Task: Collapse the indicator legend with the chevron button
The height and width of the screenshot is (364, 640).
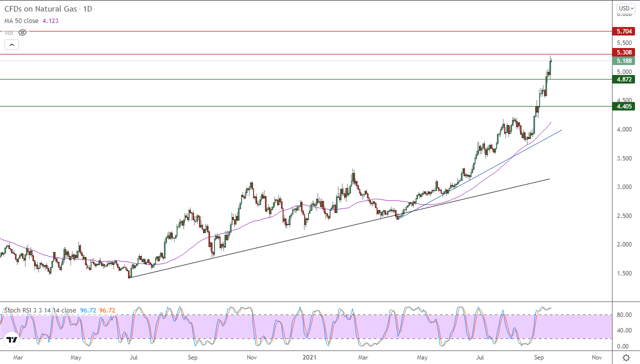Action: coord(12,44)
